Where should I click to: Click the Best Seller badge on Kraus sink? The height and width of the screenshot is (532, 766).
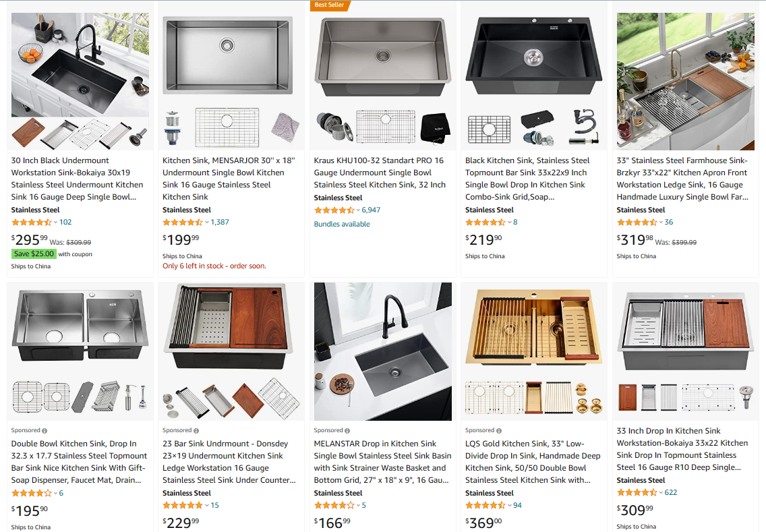tap(330, 5)
